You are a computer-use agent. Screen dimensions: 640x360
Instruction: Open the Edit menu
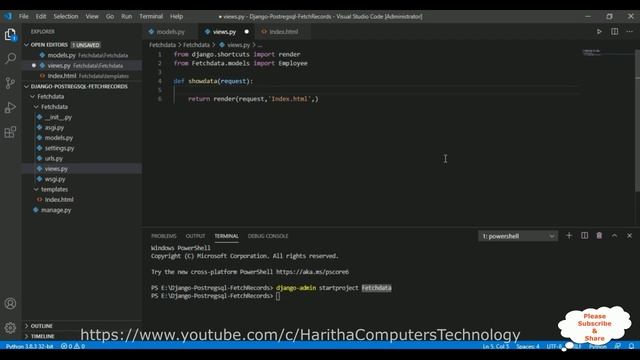click(41, 16)
